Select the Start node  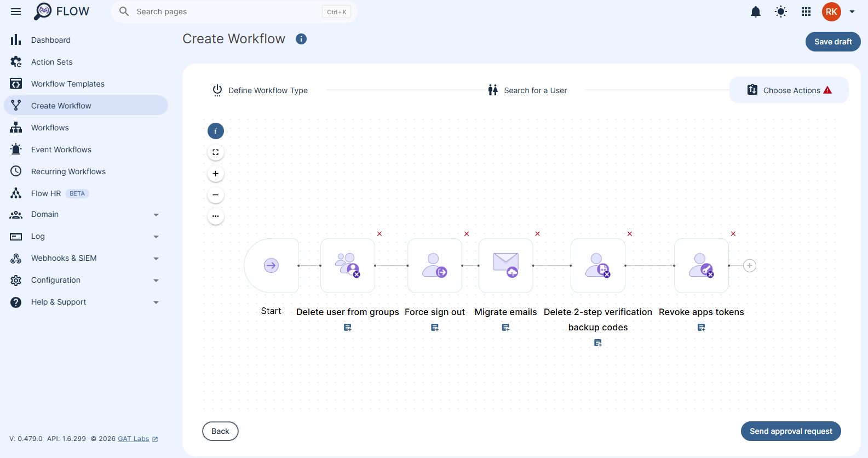[x=271, y=266]
